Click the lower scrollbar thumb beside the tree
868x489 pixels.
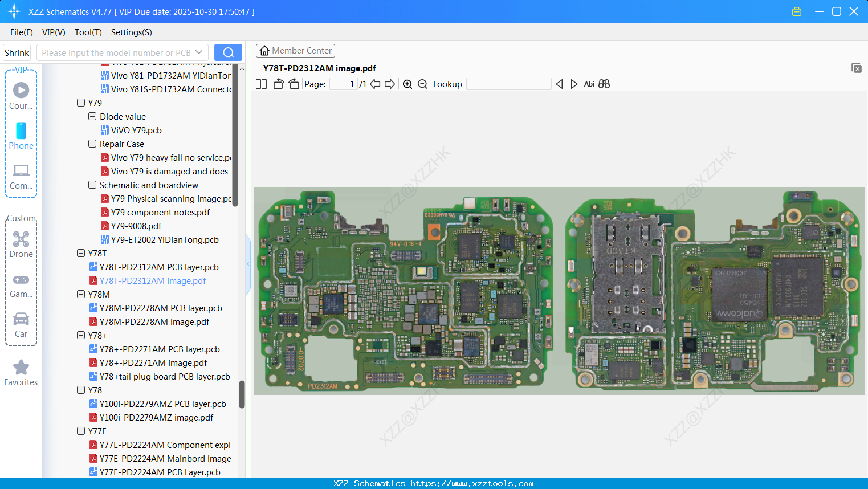(x=242, y=394)
